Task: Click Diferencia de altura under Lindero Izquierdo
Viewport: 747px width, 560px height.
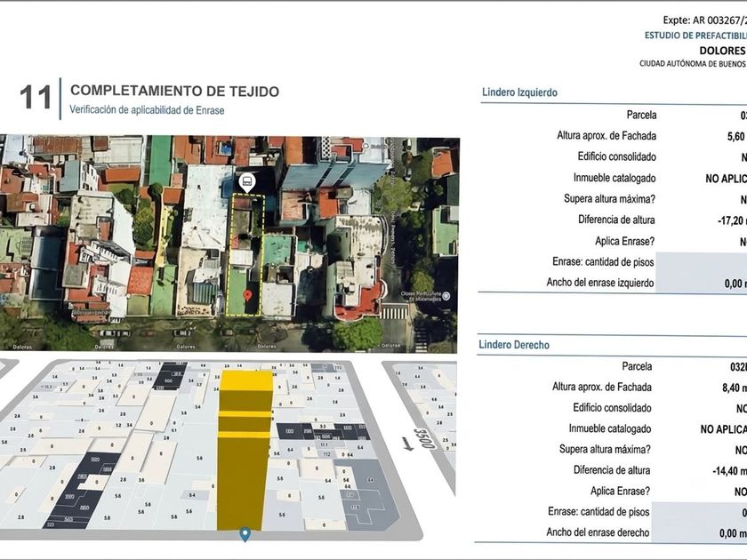Action: pos(616,220)
